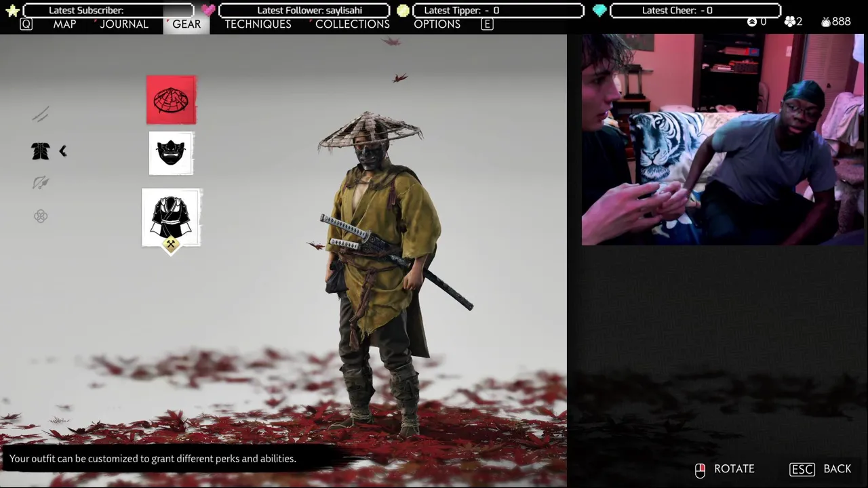The width and height of the screenshot is (868, 488).
Task: Click the Latest Cheer bar
Action: [x=696, y=10]
